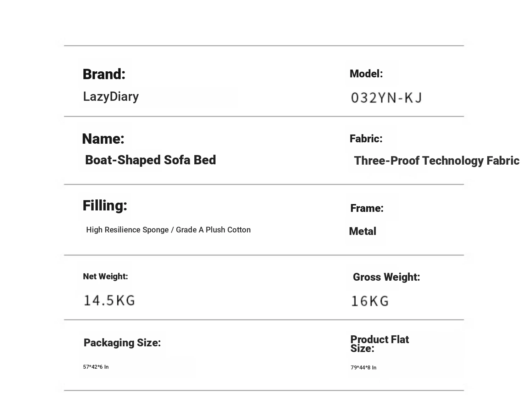
Task: Select the 57*42*6 In packaging dimensions
Action: [96, 367]
